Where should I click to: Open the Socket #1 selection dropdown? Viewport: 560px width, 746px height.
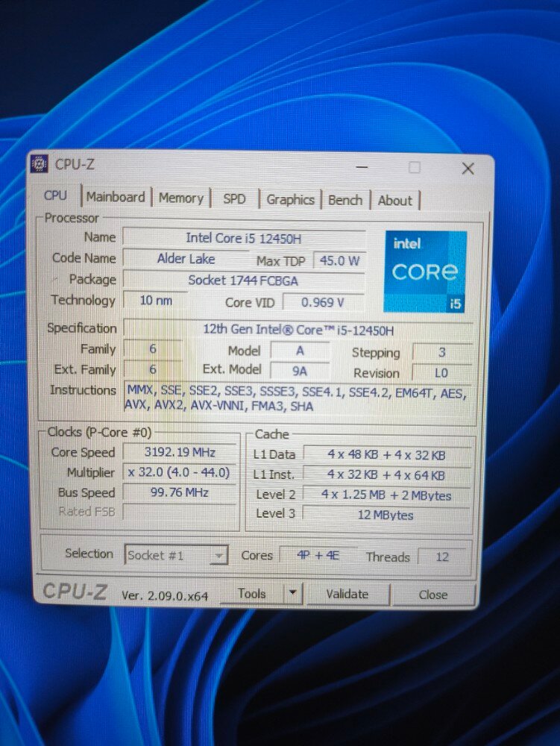[x=176, y=555]
